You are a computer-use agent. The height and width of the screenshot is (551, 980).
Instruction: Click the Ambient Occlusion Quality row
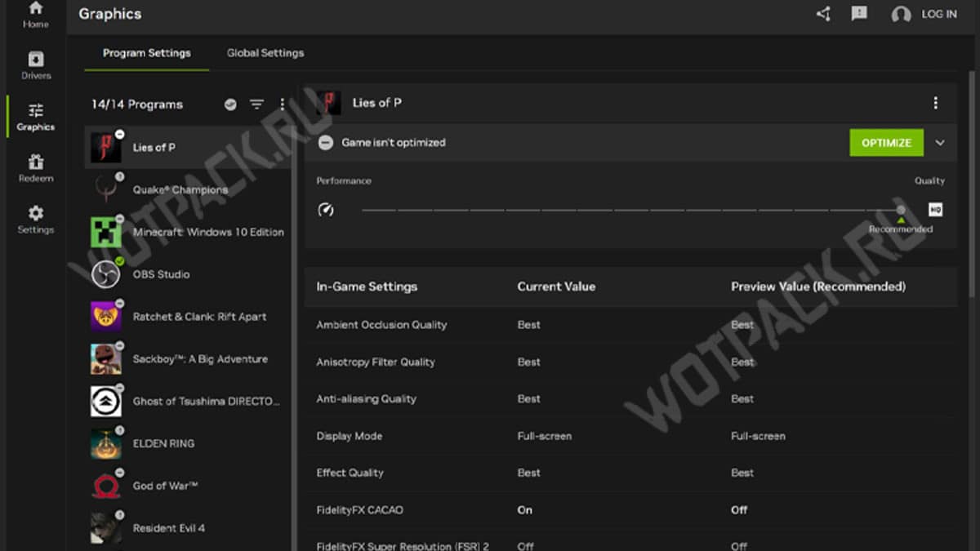click(x=630, y=325)
